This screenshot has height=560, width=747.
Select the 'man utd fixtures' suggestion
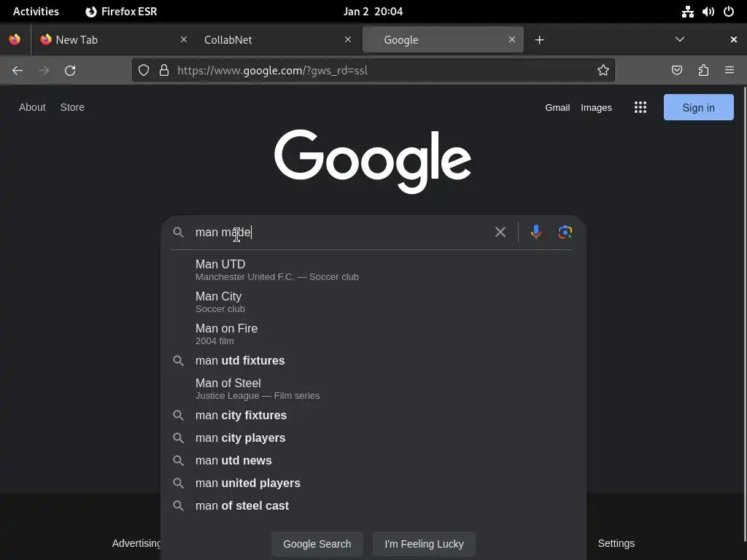[372, 360]
